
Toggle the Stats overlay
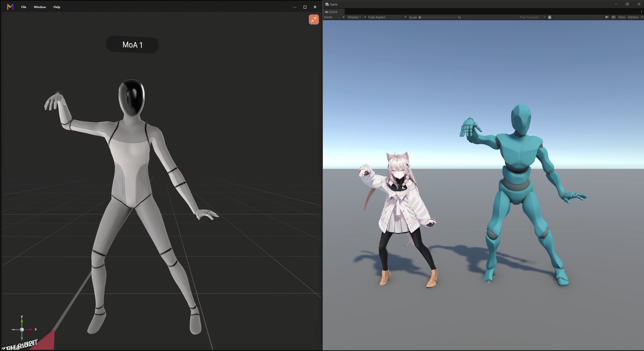(x=622, y=17)
